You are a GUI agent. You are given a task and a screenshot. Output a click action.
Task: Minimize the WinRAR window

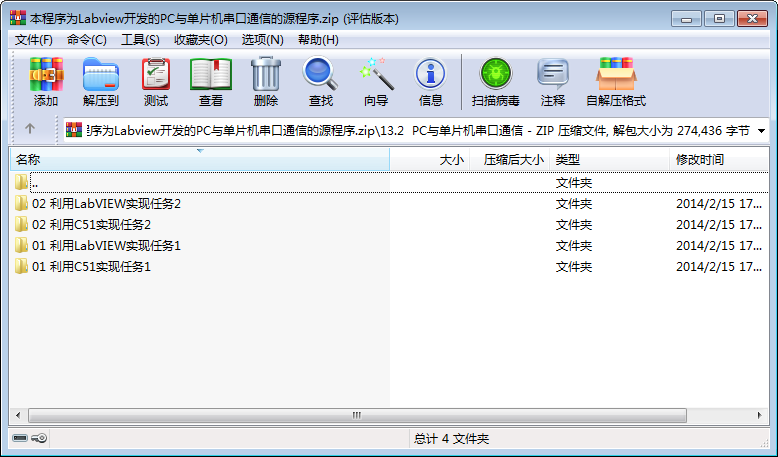pyautogui.click(x=687, y=19)
